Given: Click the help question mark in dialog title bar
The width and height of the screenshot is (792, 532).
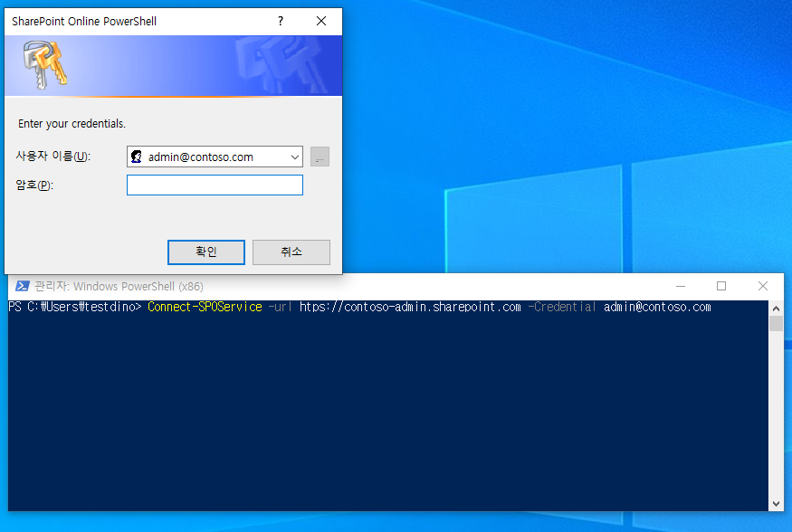Looking at the screenshot, I should pyautogui.click(x=281, y=21).
